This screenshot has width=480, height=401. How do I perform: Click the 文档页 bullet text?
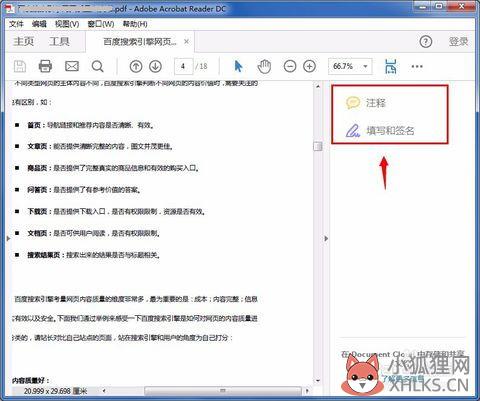[x=94, y=233]
